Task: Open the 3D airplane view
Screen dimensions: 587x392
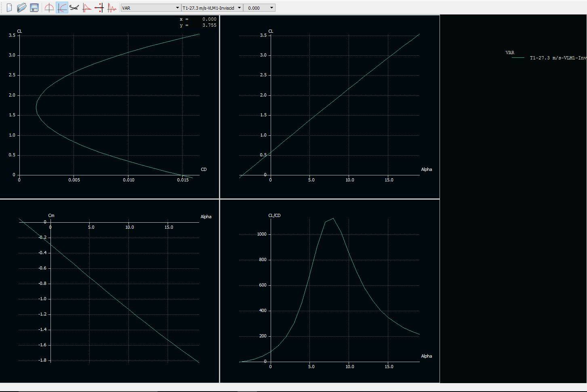Action: pos(74,7)
